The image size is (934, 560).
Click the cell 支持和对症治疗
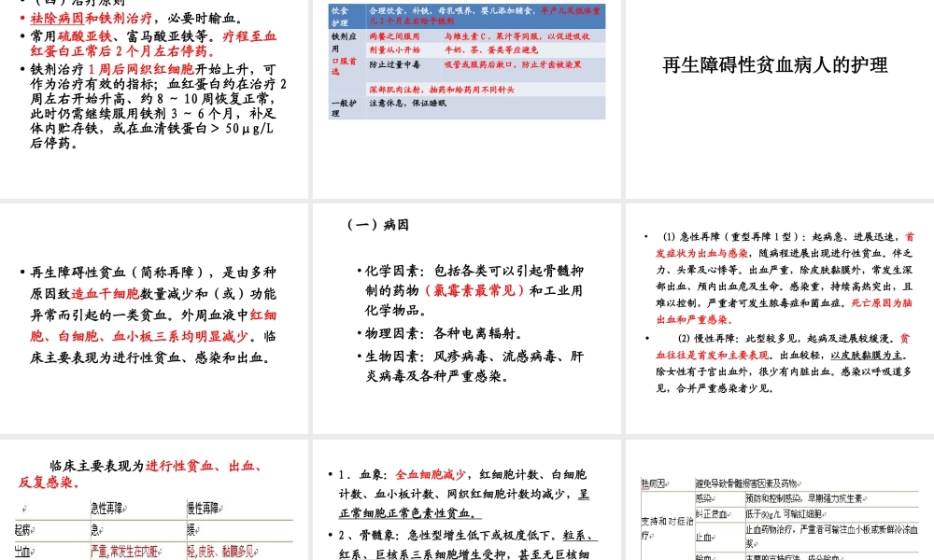point(667,527)
